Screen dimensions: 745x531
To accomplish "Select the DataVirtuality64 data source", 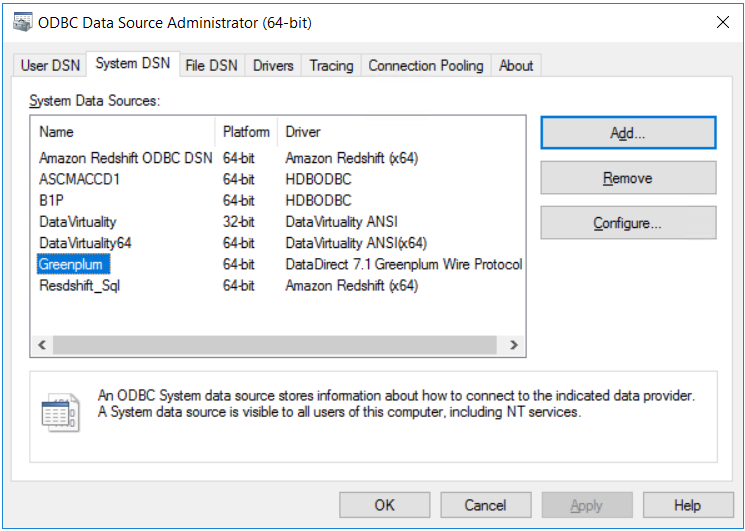I will 85,243.
